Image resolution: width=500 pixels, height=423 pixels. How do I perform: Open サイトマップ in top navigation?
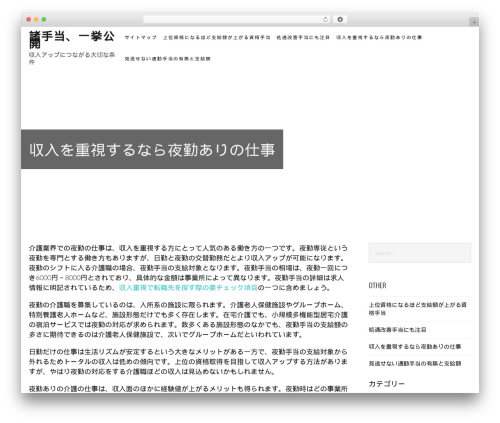pyautogui.click(x=141, y=37)
